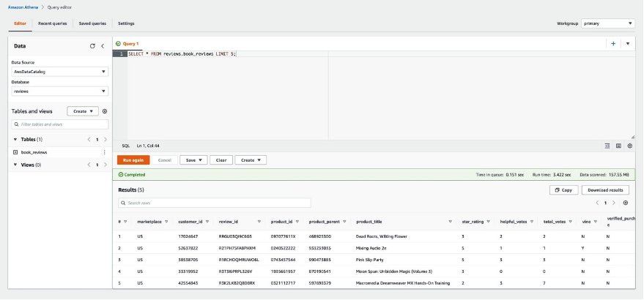
Task: Click Dead Roots, Wilting Flower title
Action: tap(382, 236)
